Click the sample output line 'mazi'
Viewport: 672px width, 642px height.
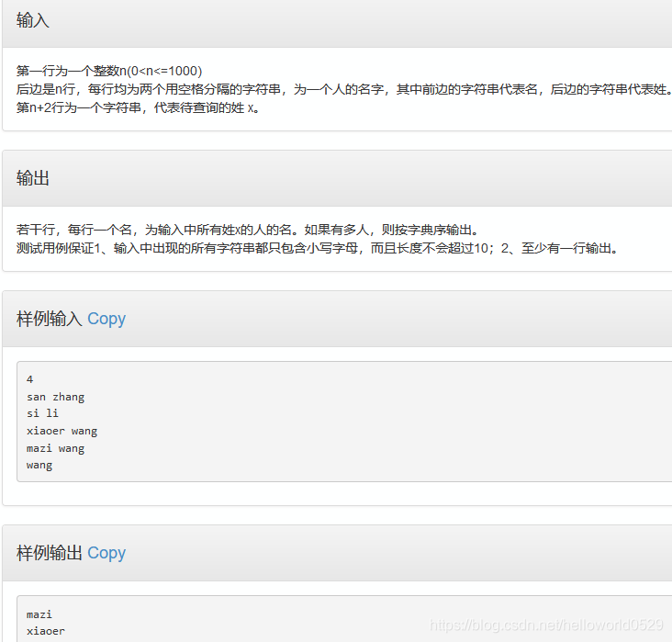pos(39,614)
